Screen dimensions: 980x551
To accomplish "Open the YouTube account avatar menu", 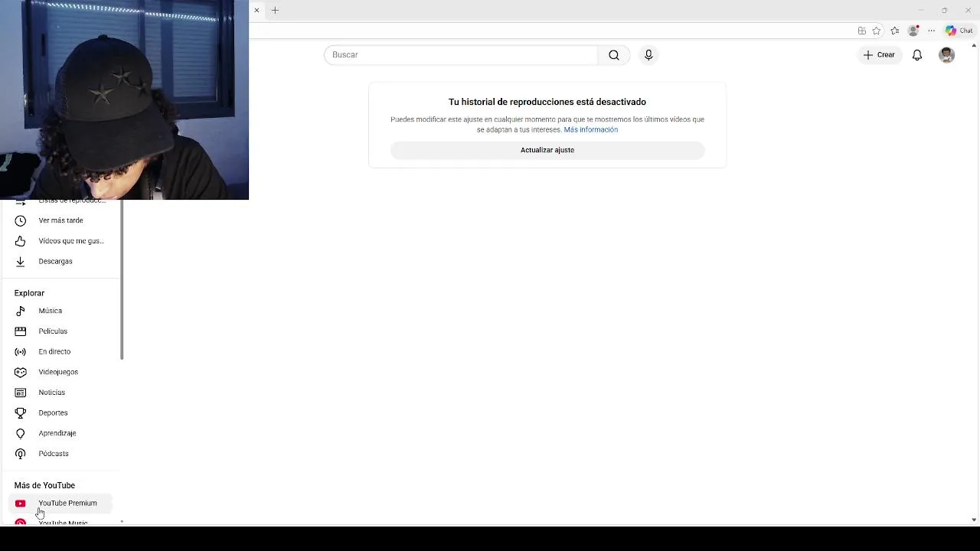I will click(947, 55).
